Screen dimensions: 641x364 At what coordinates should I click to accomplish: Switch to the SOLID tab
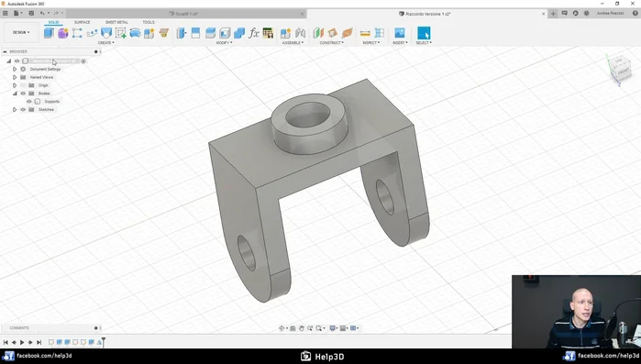tap(53, 22)
